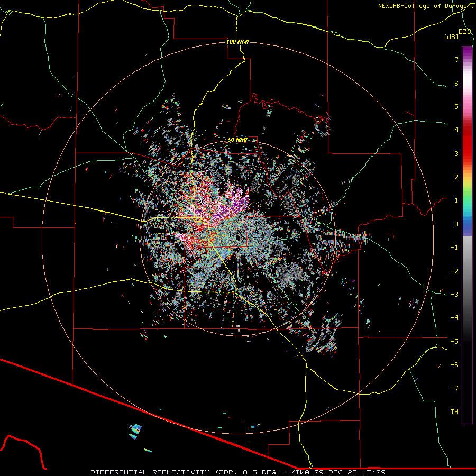
Task: Click the TH threshold label on the legend
Action: (454, 411)
